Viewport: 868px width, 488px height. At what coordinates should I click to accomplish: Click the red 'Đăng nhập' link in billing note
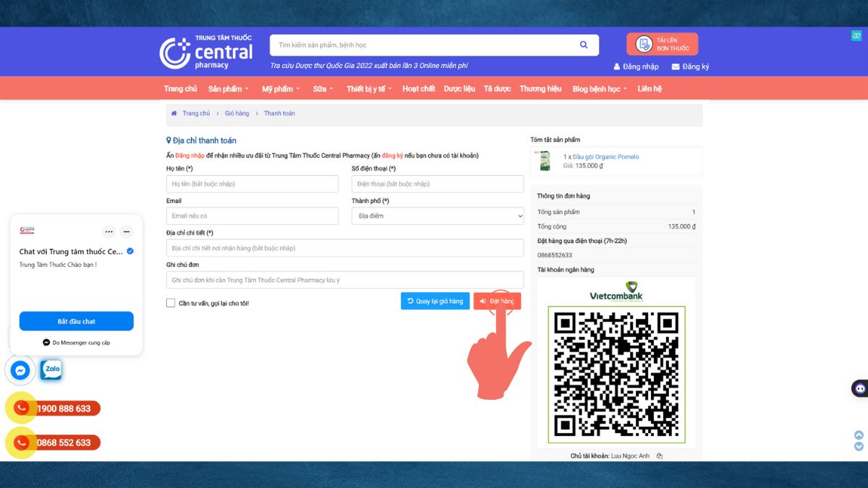[190, 155]
